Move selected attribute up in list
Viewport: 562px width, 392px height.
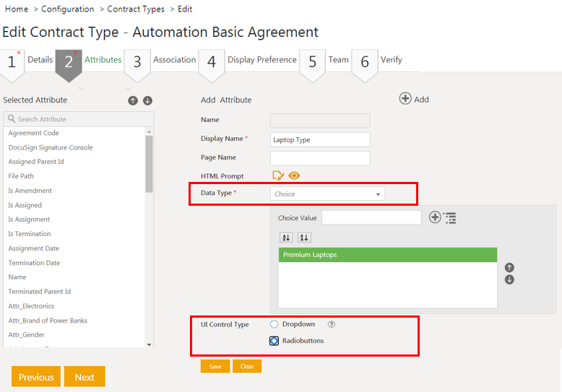(133, 100)
